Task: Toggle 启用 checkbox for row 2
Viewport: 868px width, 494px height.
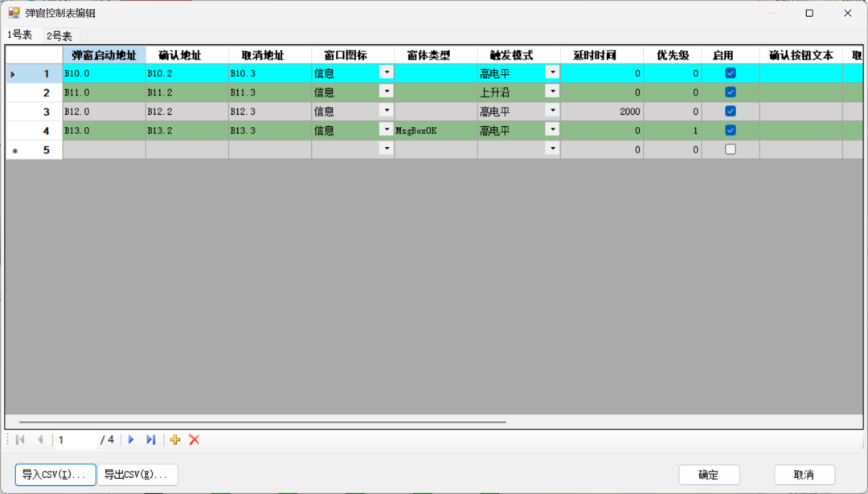Action: [730, 92]
